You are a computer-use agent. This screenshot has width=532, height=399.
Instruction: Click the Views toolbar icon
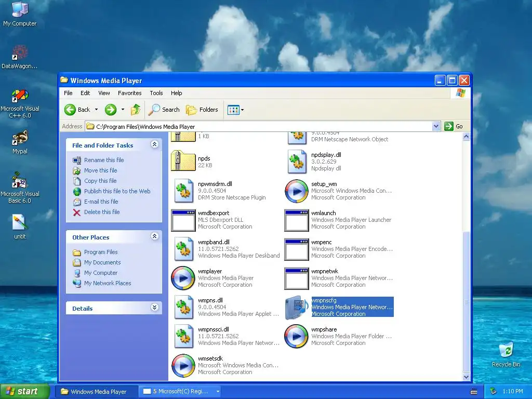click(233, 110)
